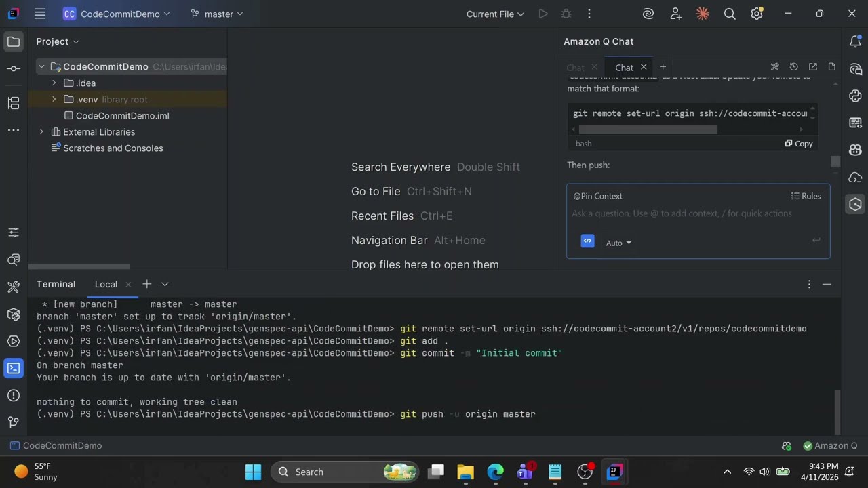Hide the Terminal tool window
This screenshot has width=868, height=488.
pyautogui.click(x=827, y=284)
